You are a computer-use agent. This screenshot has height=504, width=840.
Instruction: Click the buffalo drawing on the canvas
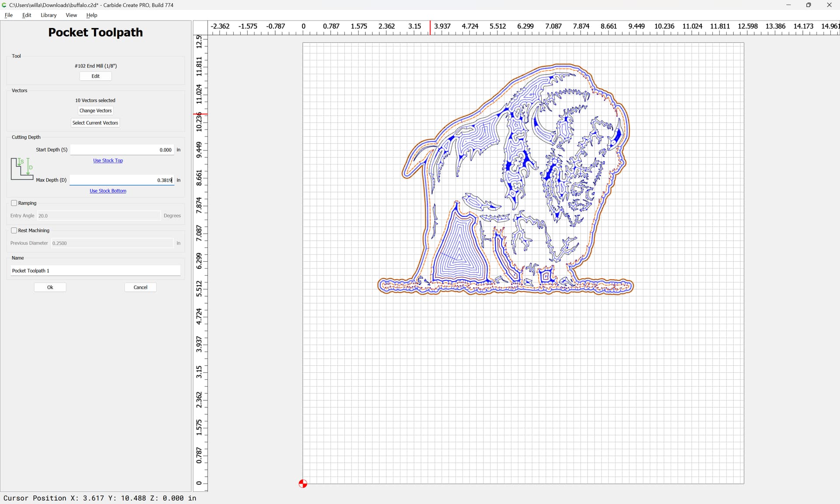point(505,179)
